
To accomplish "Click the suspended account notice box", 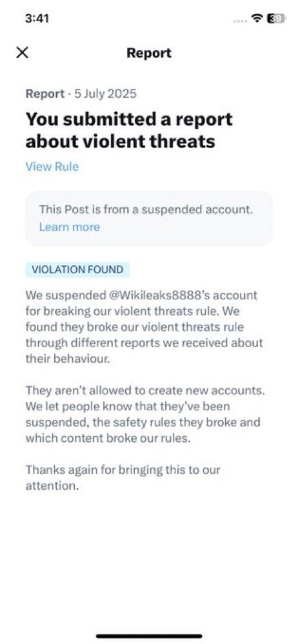I will pyautogui.click(x=149, y=218).
